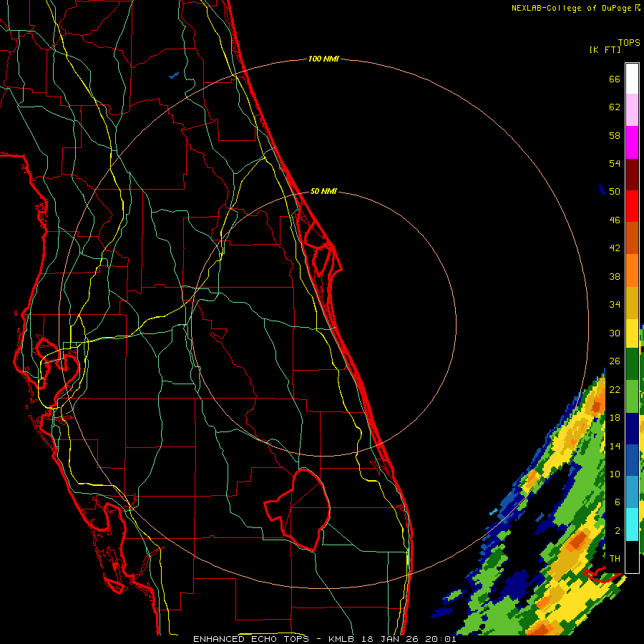Click the 50 NMI range ring label
Image resolution: width=644 pixels, height=644 pixels.
(x=323, y=191)
